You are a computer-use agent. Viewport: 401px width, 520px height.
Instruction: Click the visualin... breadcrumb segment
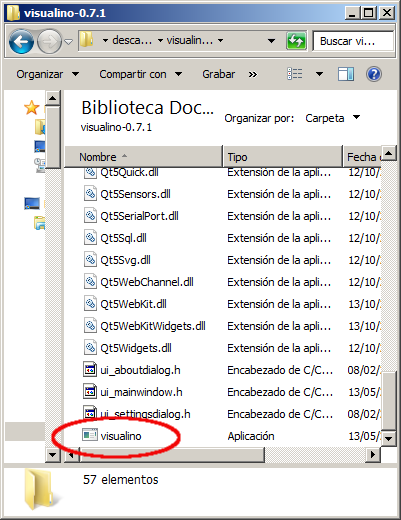[x=190, y=41]
